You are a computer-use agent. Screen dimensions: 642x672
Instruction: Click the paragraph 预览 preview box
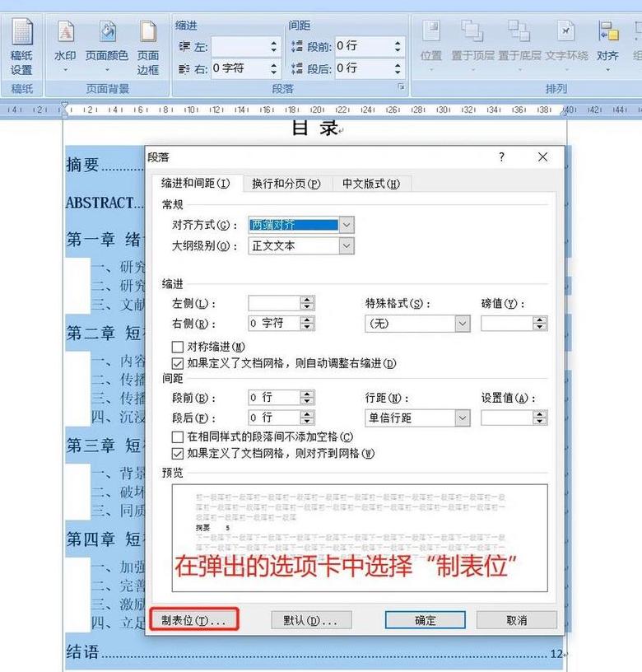tap(360, 538)
